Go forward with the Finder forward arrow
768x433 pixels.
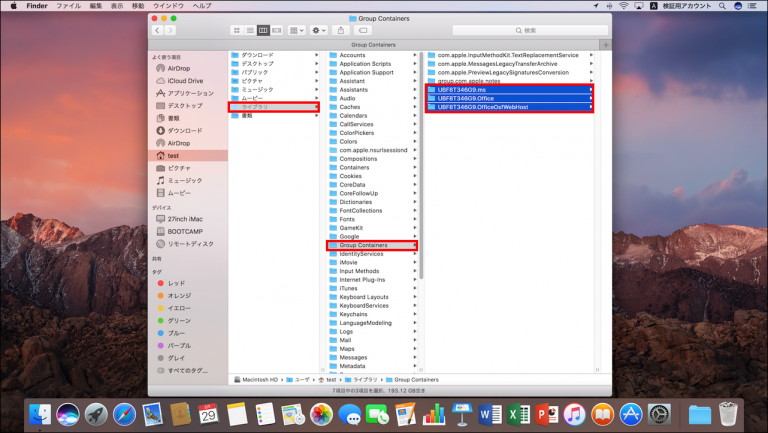click(x=170, y=30)
